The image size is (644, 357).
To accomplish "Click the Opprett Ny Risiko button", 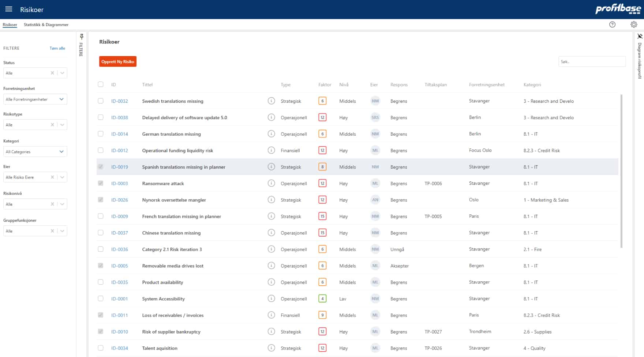I will (117, 61).
